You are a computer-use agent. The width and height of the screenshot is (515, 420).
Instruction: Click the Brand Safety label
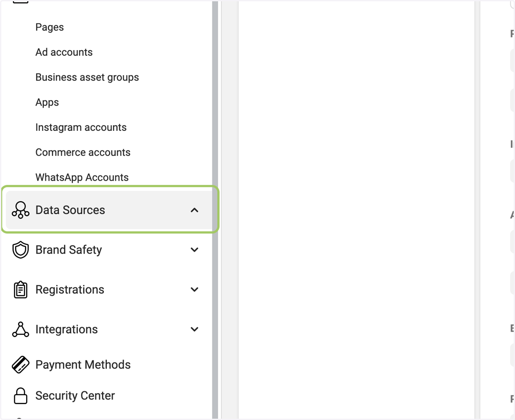pos(69,250)
